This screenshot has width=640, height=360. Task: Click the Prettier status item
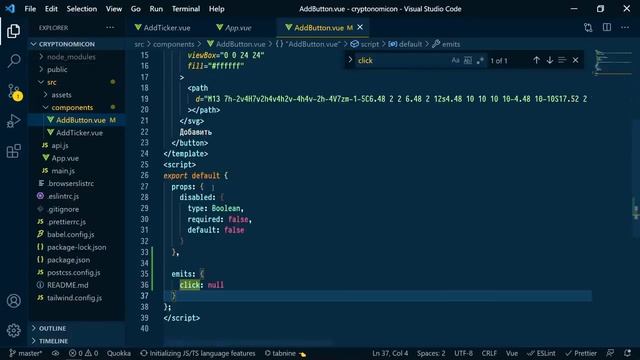(x=581, y=353)
